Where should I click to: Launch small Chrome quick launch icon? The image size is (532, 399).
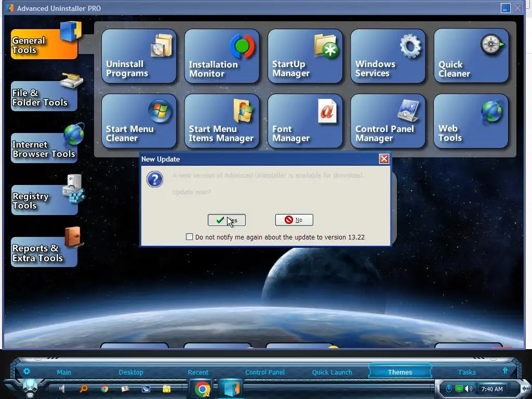tap(104, 389)
